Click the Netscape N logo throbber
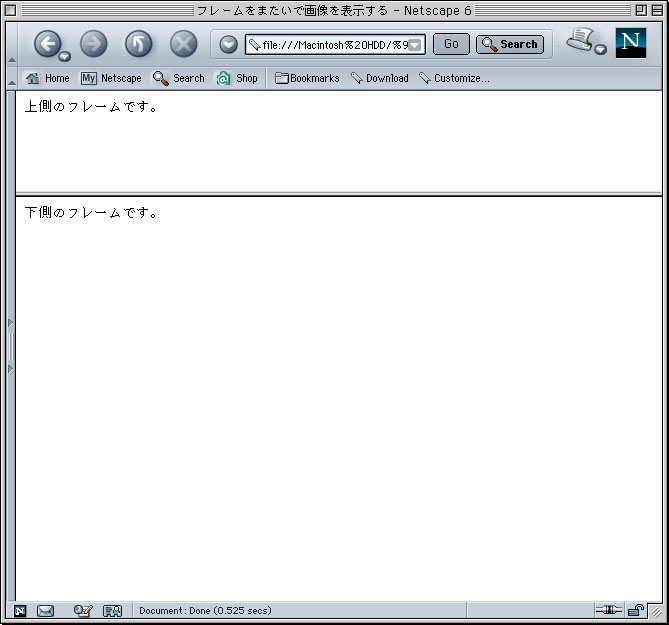Image resolution: width=669 pixels, height=625 pixels. click(x=631, y=43)
